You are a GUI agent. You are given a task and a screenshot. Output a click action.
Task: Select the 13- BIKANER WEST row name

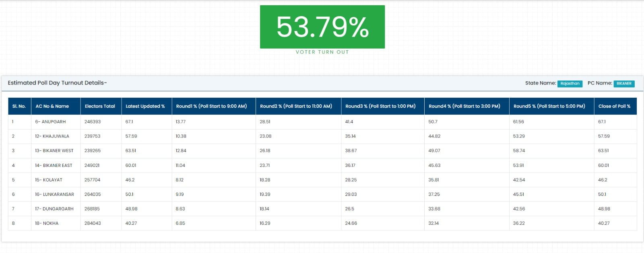pos(54,150)
